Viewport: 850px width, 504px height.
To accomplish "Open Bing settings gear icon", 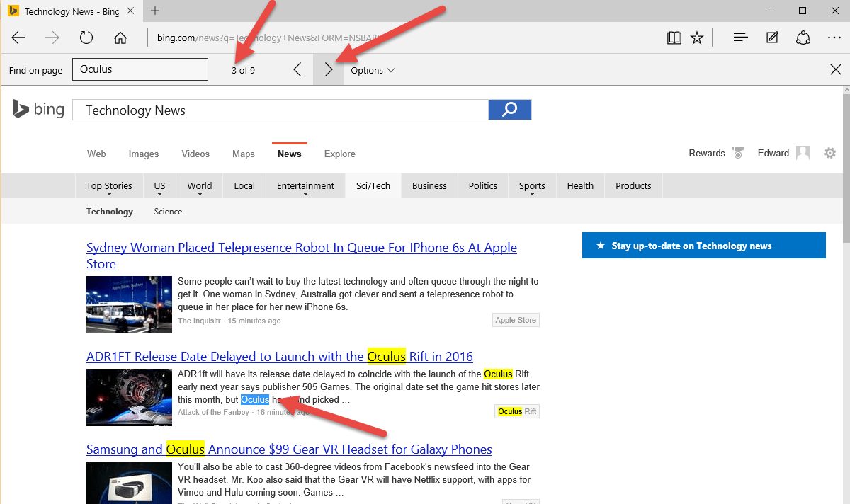I will pos(830,153).
